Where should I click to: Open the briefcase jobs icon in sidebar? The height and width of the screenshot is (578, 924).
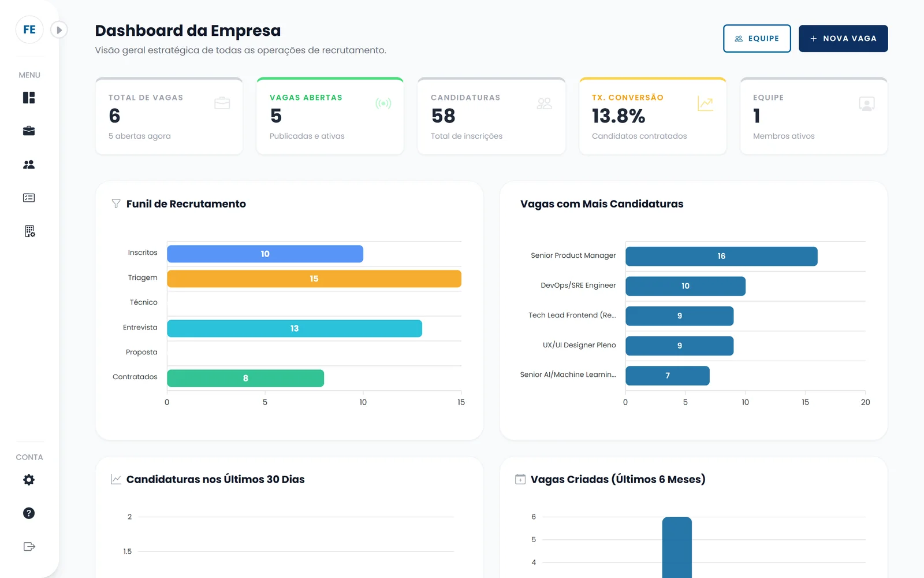pos(29,131)
